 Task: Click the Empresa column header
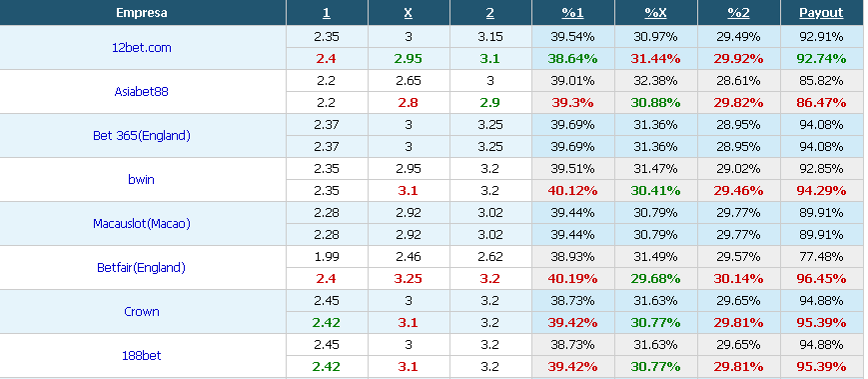142,13
